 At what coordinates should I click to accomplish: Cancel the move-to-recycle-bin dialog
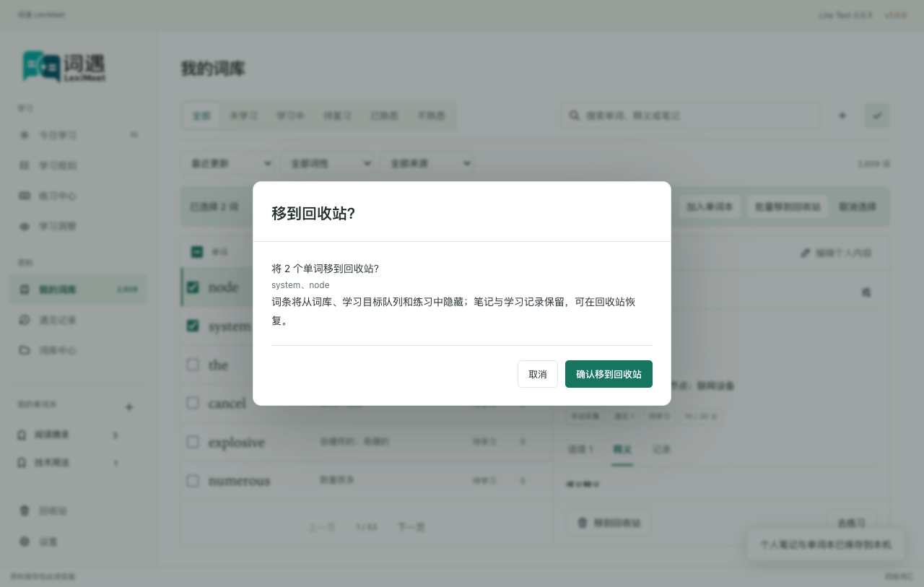click(538, 374)
